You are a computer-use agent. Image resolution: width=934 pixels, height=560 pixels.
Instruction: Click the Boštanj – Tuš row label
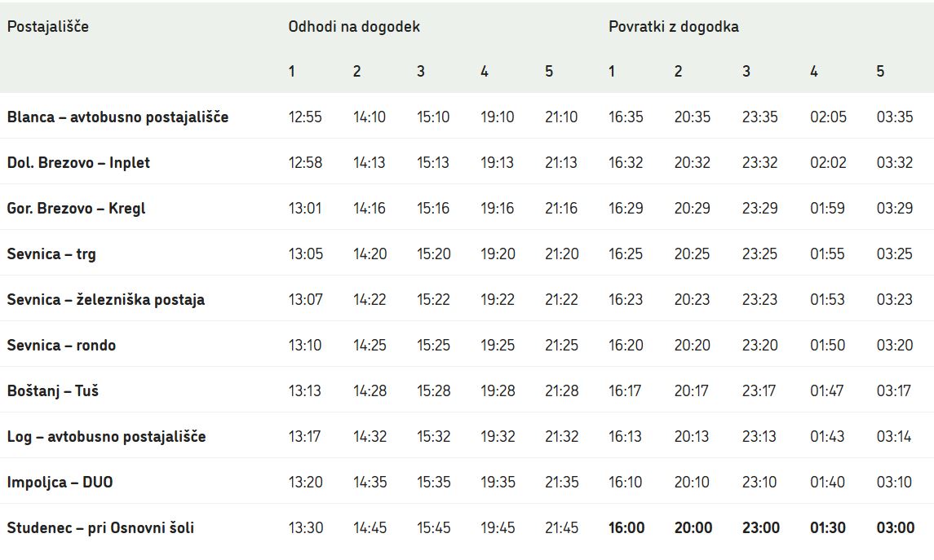[x=53, y=391]
